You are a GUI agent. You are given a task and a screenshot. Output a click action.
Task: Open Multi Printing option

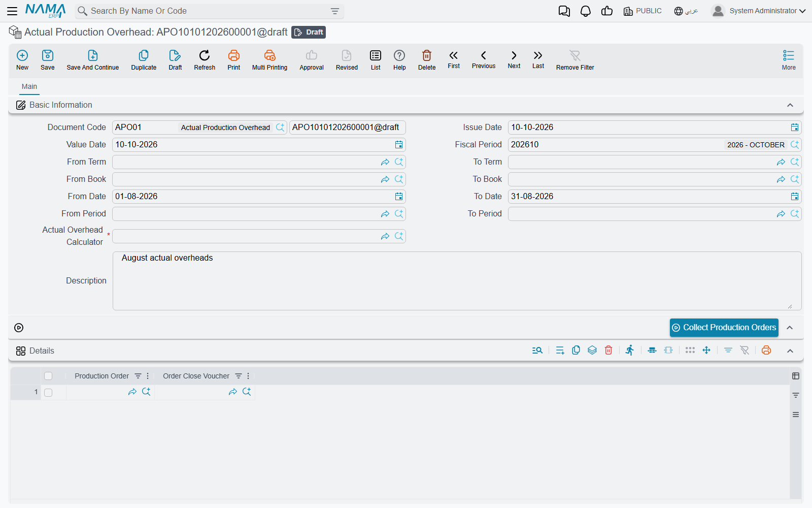pyautogui.click(x=269, y=55)
